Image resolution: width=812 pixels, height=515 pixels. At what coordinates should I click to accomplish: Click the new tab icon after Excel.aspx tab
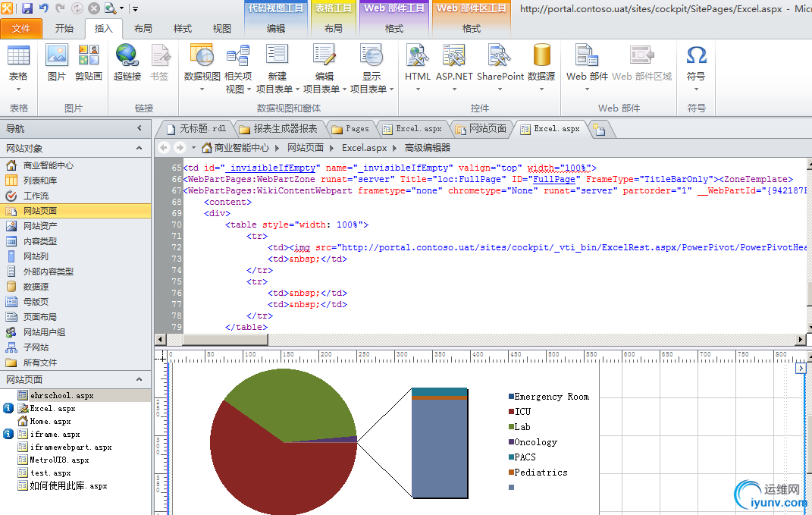click(599, 129)
